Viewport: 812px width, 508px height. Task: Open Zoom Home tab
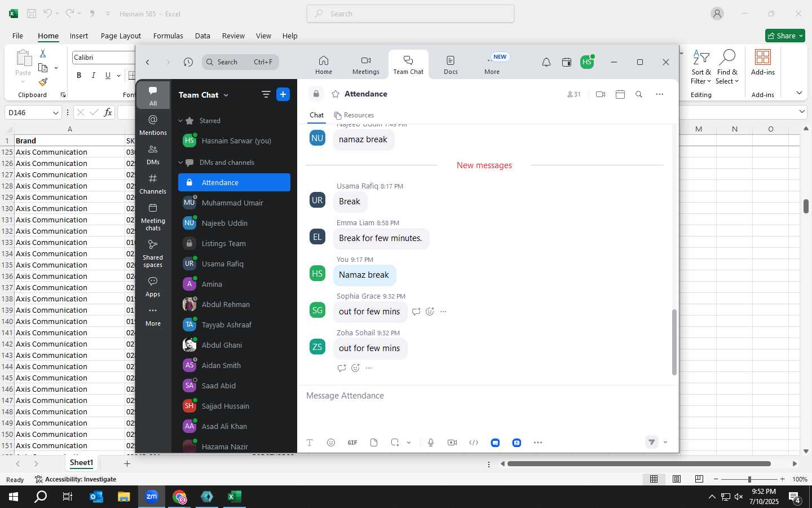pos(324,65)
